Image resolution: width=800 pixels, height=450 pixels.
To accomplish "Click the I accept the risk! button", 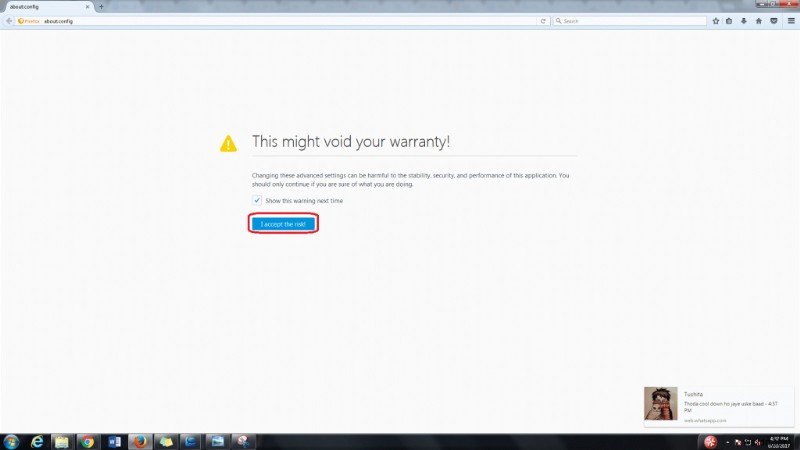I will (x=283, y=224).
